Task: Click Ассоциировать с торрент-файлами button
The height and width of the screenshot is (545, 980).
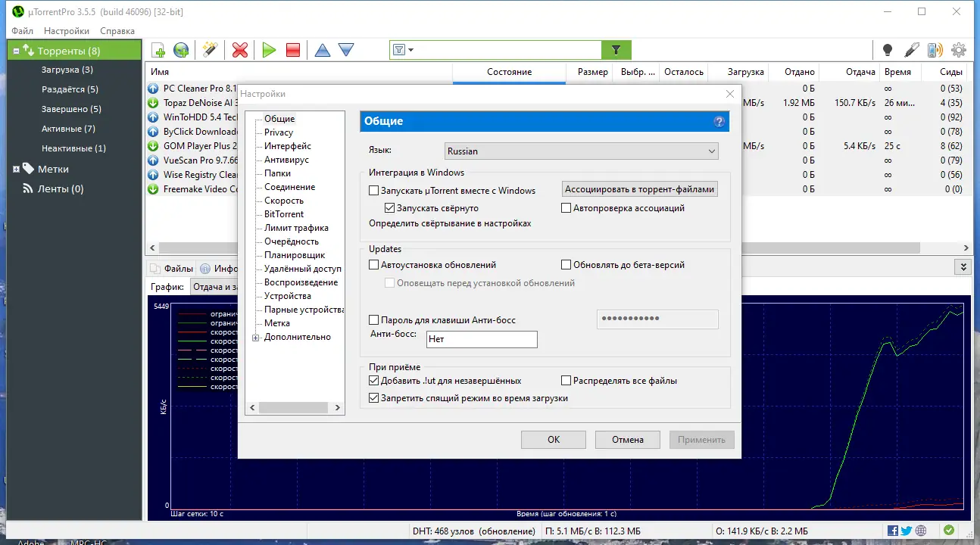Action: pos(640,189)
